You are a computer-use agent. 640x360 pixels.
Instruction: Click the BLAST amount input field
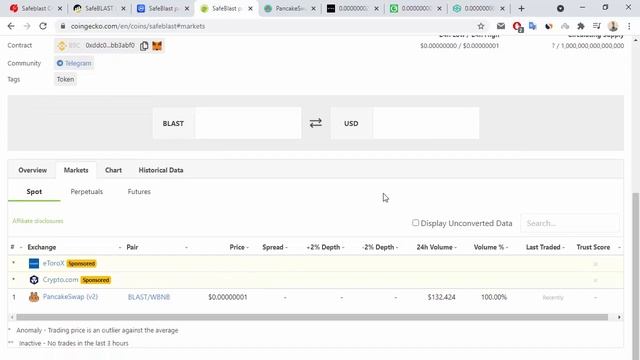click(248, 123)
